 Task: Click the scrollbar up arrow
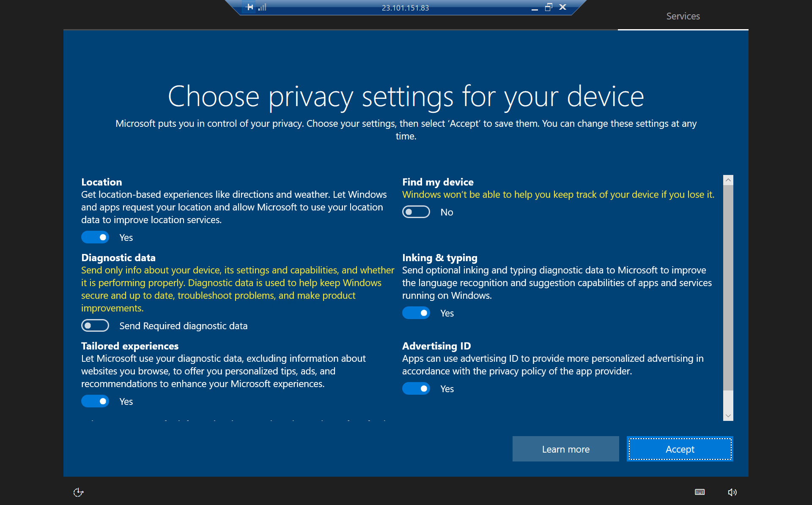[728, 180]
